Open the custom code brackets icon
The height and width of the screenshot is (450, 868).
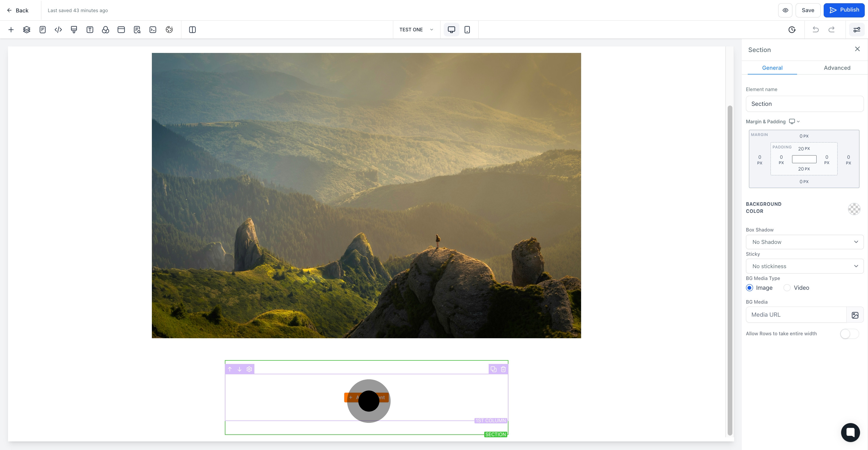[58, 30]
